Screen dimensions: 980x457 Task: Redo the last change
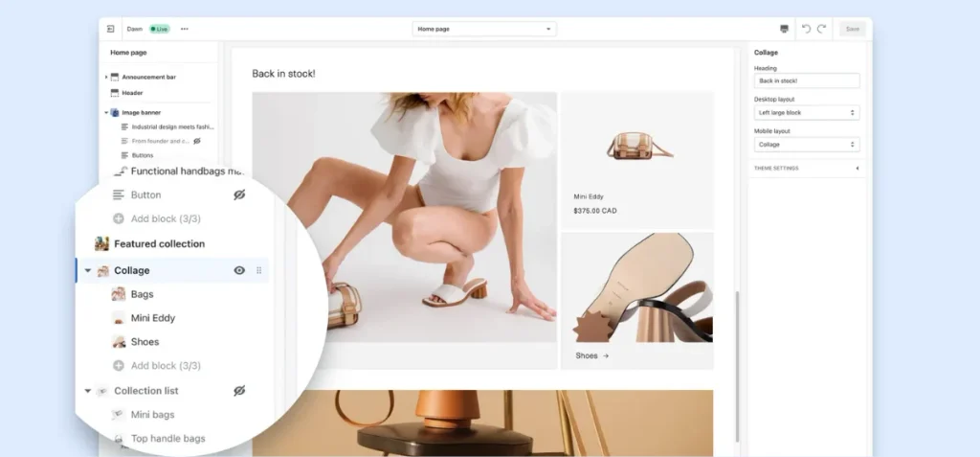(822, 29)
